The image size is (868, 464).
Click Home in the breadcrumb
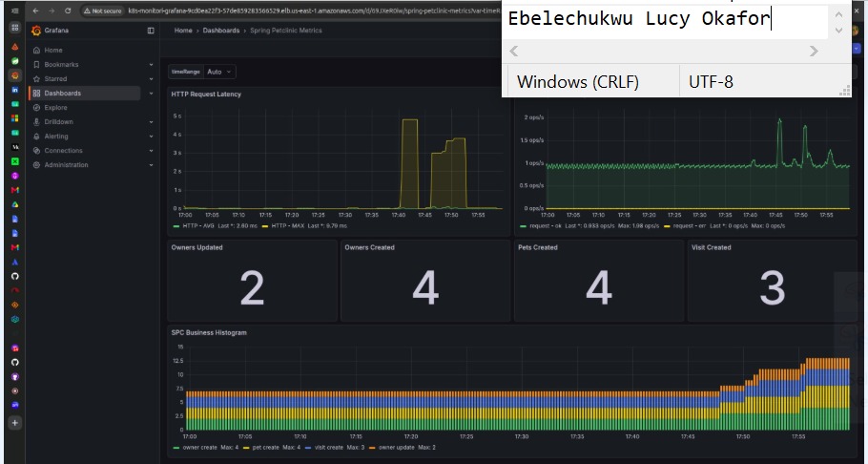coord(183,31)
